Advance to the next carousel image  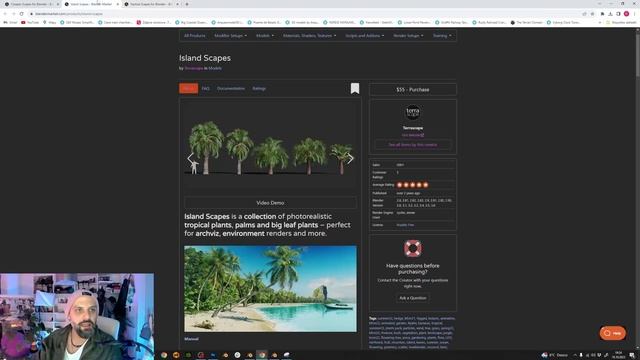point(350,158)
